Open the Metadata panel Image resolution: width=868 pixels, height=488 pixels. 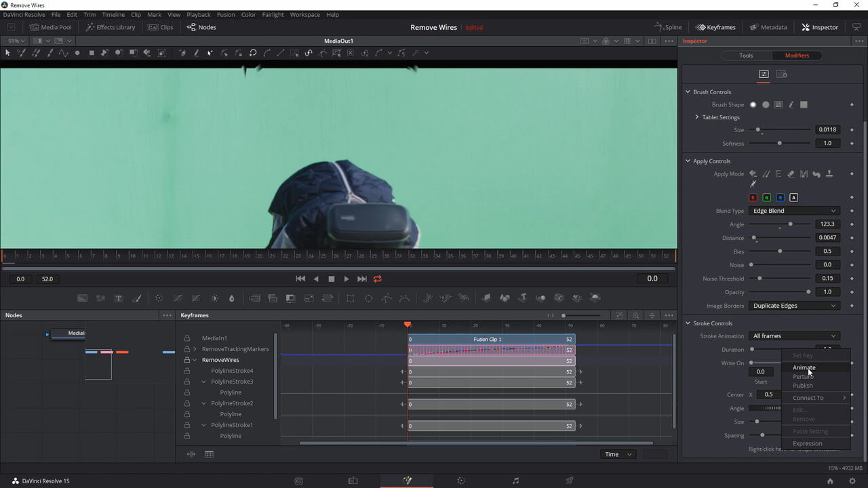[768, 27]
